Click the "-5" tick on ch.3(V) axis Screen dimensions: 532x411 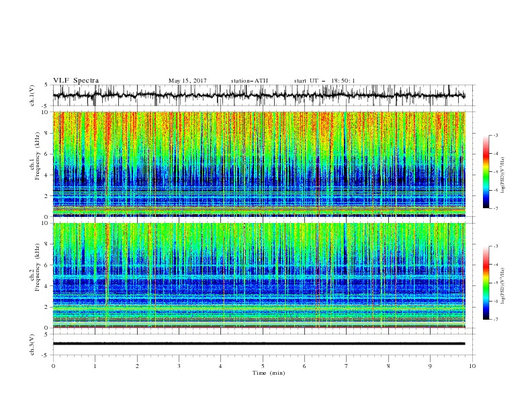[45, 355]
